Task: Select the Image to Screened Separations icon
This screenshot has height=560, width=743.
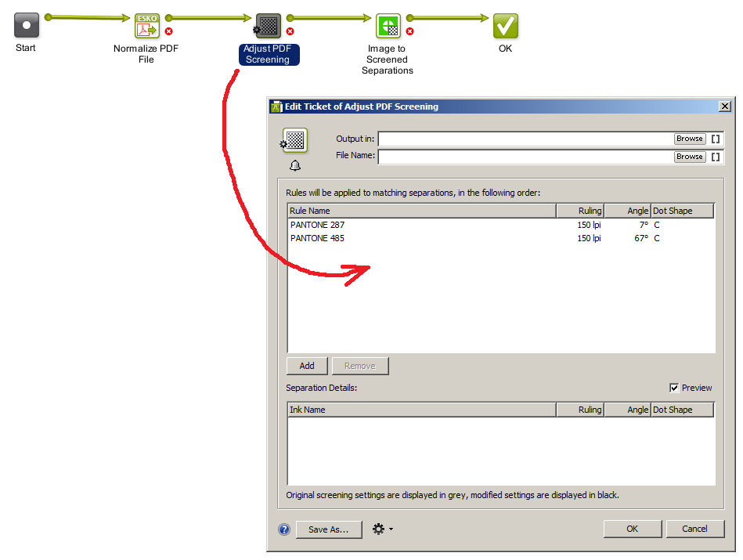Action: [x=388, y=26]
